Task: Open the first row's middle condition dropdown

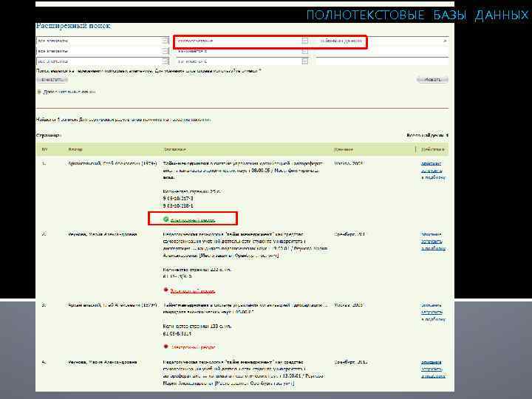Action: pyautogui.click(x=242, y=41)
